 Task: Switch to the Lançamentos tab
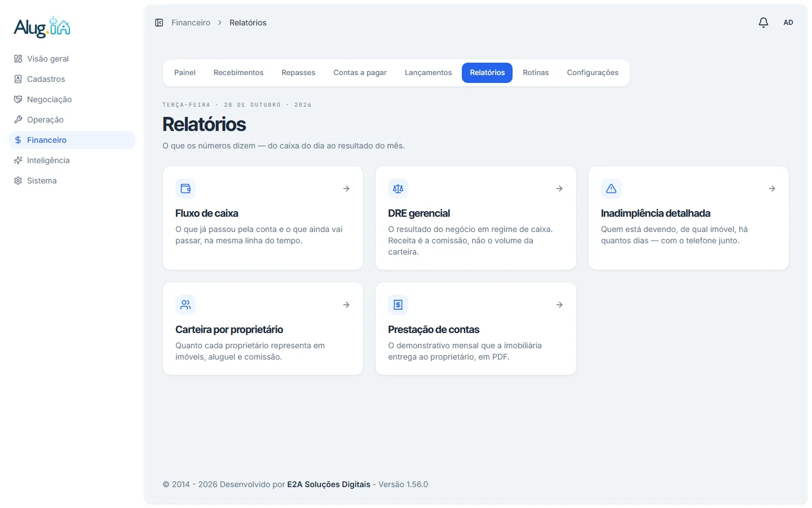point(428,73)
